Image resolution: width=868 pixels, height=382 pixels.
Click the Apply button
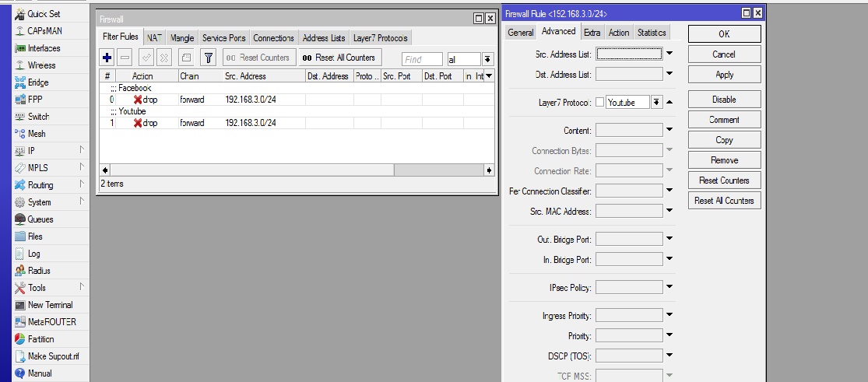(724, 75)
